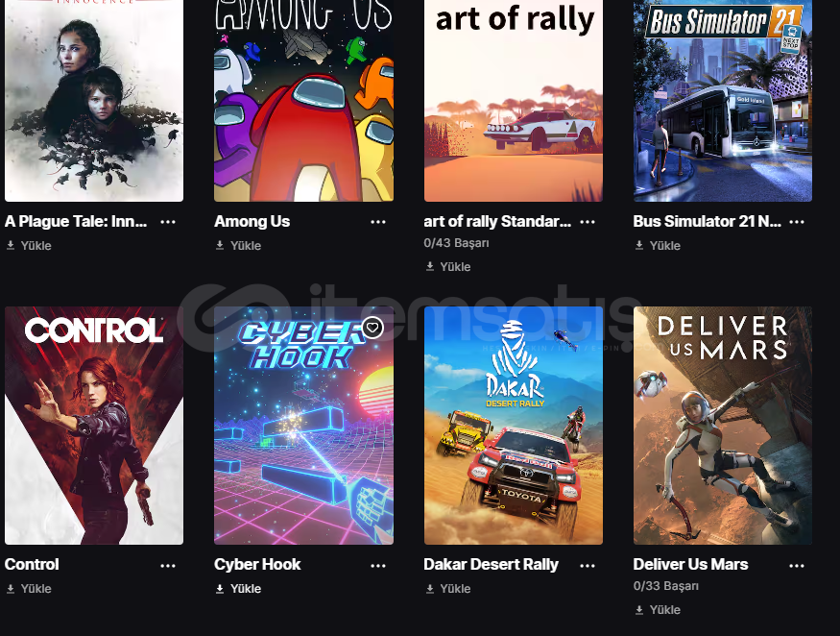Open the Among Us three-dot options menu

coord(377,222)
